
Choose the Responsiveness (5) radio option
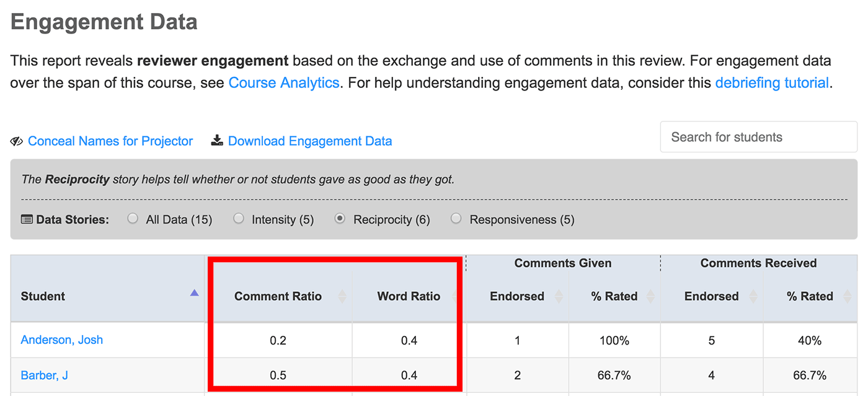coord(456,219)
